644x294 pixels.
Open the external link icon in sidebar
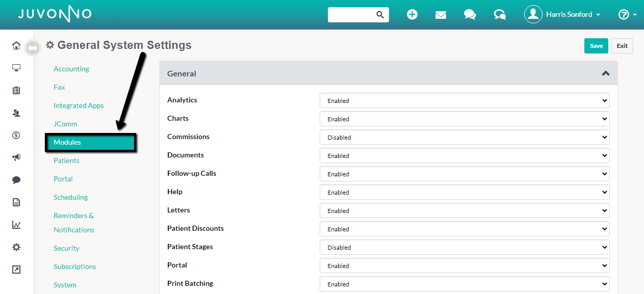coord(16,270)
